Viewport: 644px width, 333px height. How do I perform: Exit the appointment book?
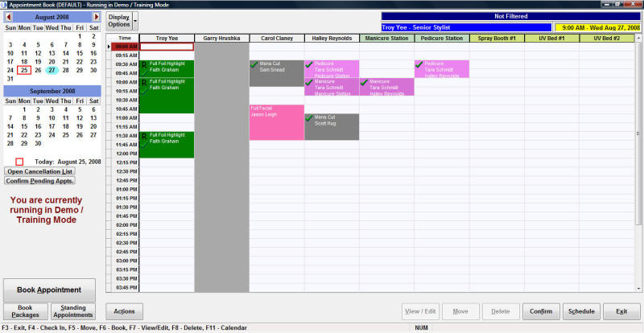tap(621, 311)
